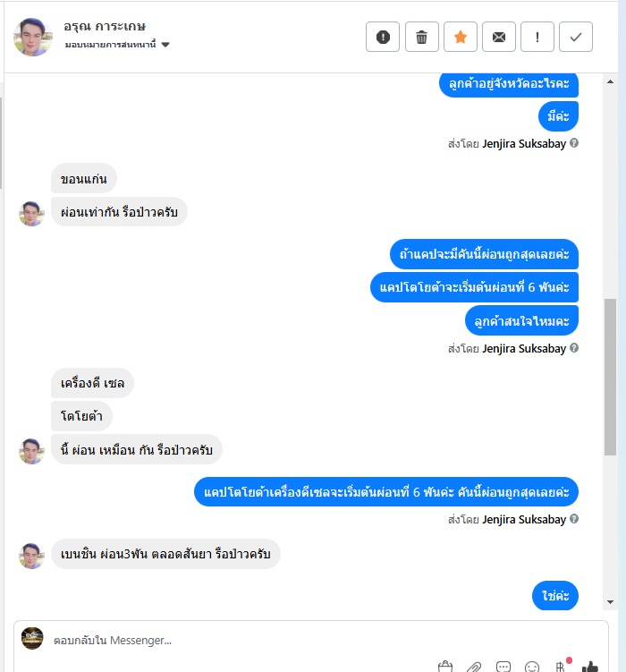Attach a file with paperclip icon
The width and height of the screenshot is (626, 672).
[474, 667]
